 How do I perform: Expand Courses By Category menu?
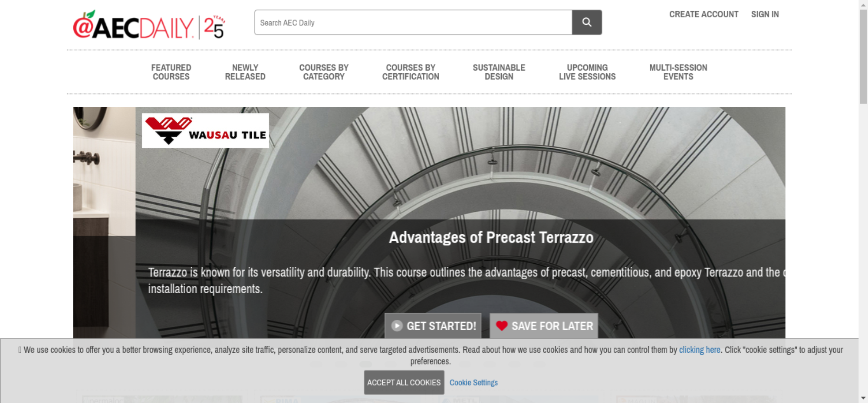[x=323, y=72]
